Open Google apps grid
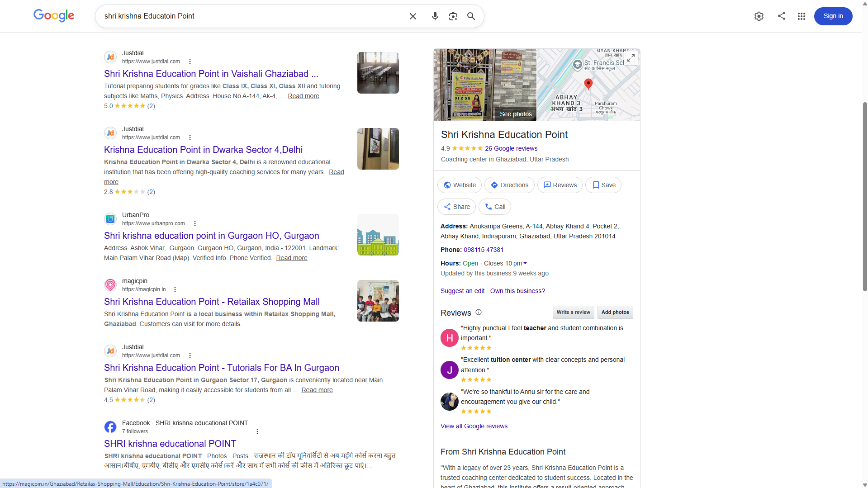The width and height of the screenshot is (868, 488). [801, 16]
